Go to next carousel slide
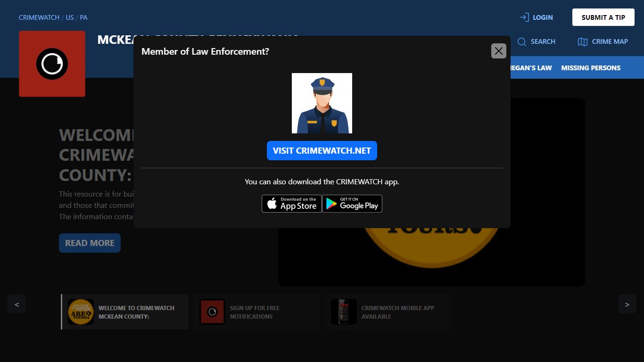 click(627, 304)
